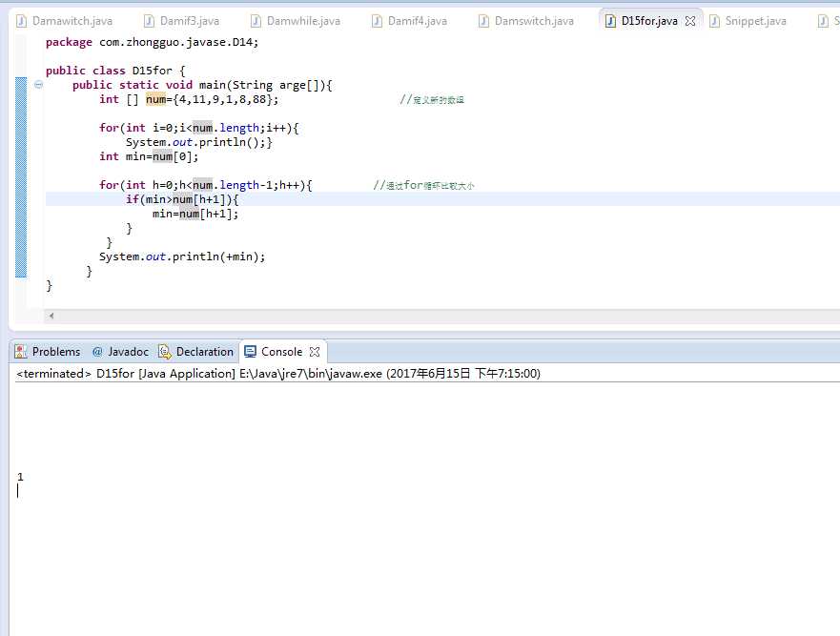Click the Javadoc @ icon
This screenshot has width=840, height=636.
97,352
